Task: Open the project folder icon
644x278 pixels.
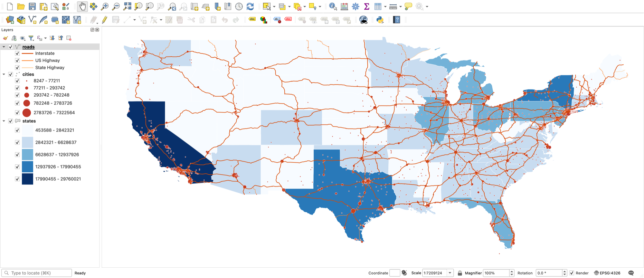Action: pos(21,6)
